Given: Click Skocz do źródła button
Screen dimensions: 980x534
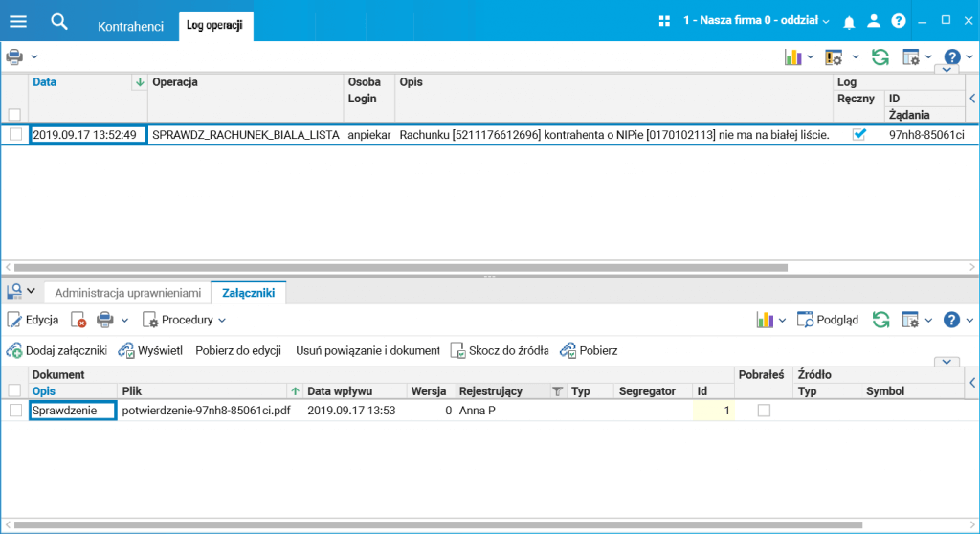Looking at the screenshot, I should (x=500, y=351).
